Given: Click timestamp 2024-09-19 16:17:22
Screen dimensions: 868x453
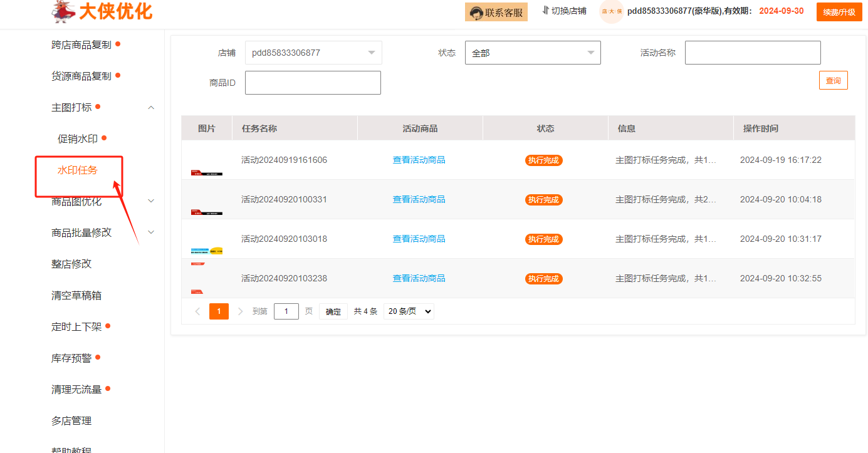Looking at the screenshot, I should point(781,160).
